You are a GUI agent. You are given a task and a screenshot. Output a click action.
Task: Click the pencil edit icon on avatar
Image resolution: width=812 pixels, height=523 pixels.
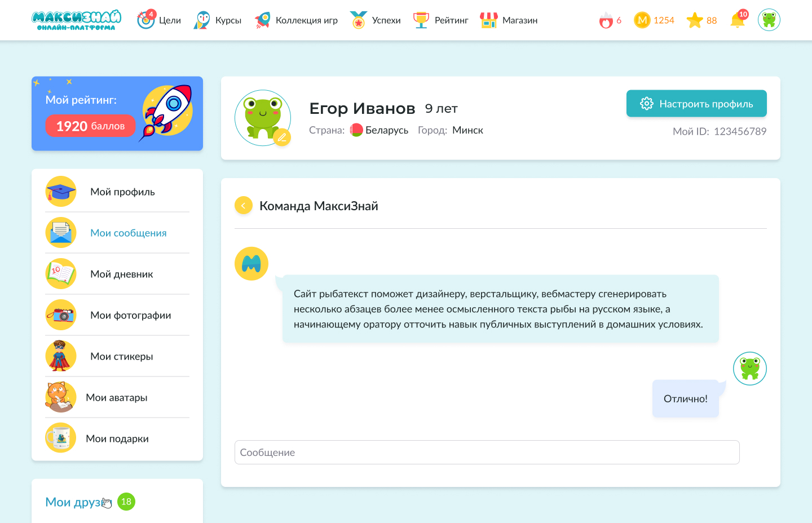point(281,137)
